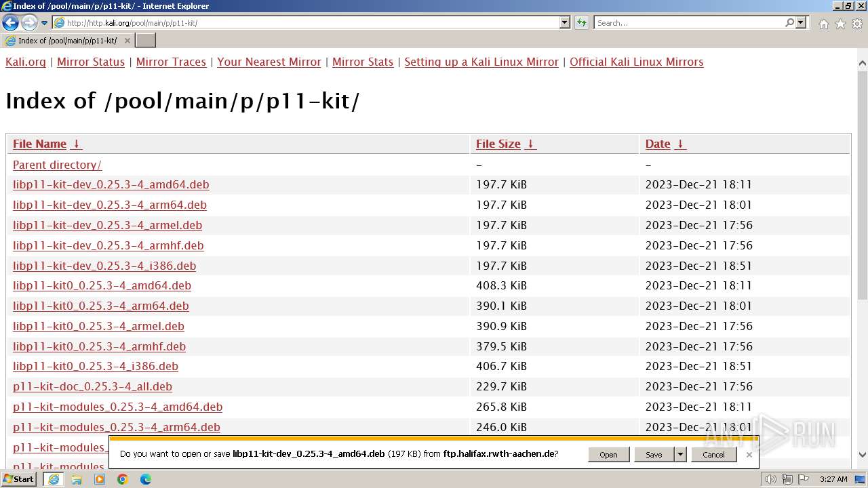Image resolution: width=868 pixels, height=488 pixels.
Task: Click the magnifier search icon
Action: [x=789, y=22]
